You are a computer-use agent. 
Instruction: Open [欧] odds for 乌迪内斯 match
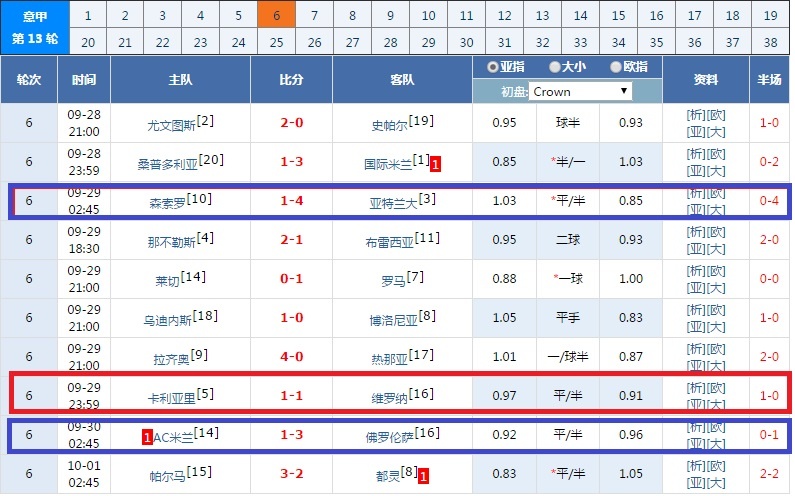click(716, 310)
